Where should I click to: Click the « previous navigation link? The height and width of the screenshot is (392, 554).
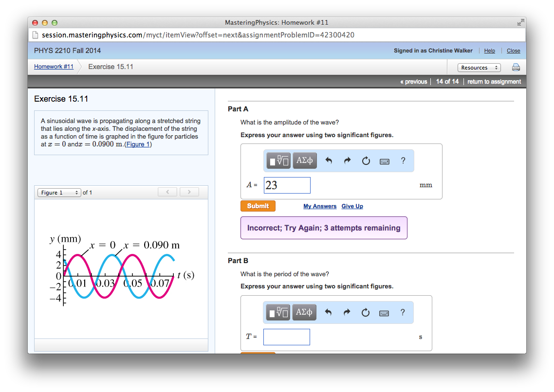click(413, 81)
